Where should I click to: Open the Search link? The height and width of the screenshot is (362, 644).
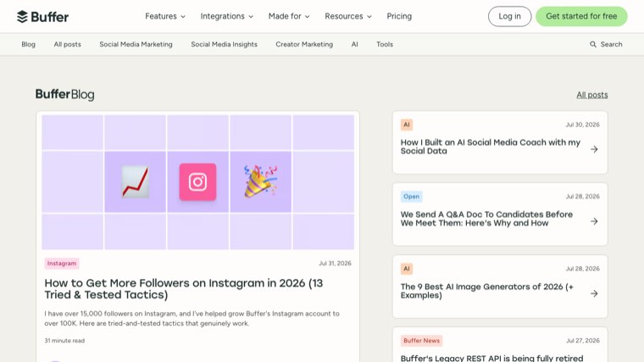tap(606, 44)
